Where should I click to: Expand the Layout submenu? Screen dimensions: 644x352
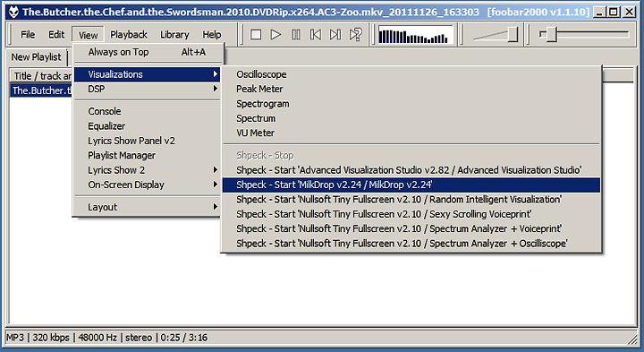point(148,207)
